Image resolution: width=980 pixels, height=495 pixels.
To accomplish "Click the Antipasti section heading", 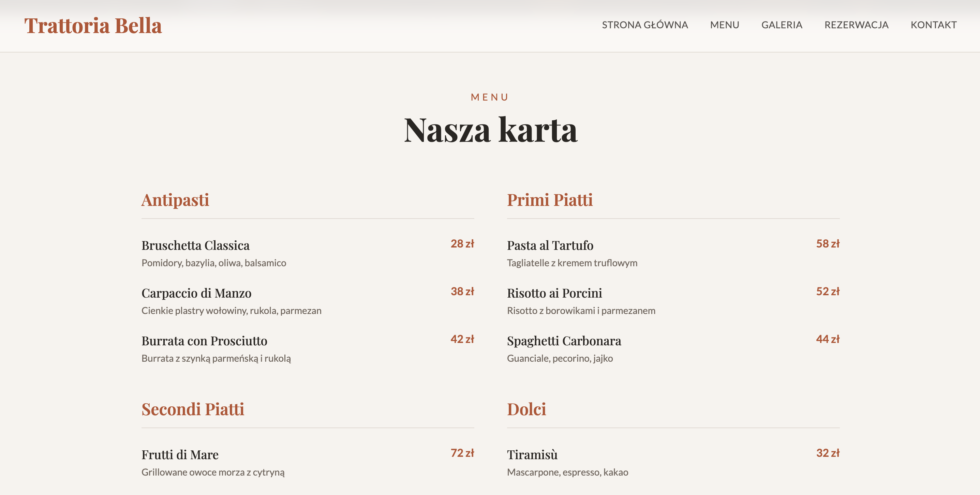I will (x=175, y=200).
